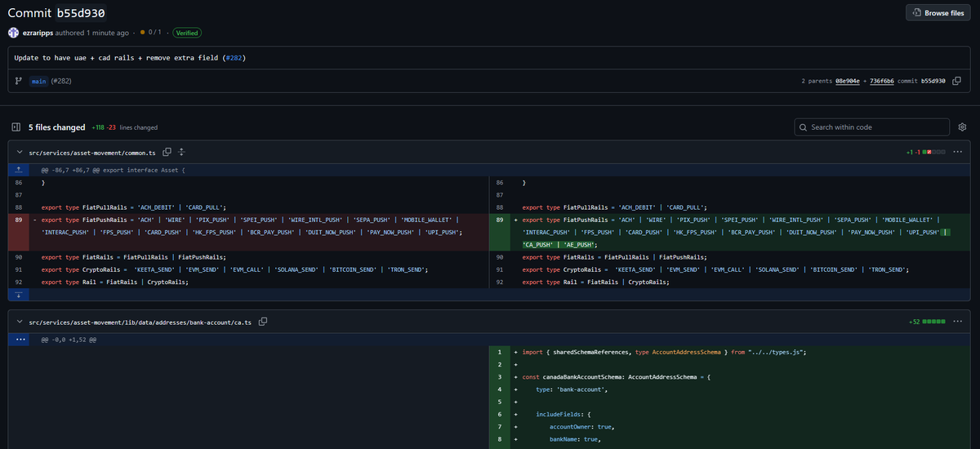Focus the Search within code field
The height and width of the screenshot is (449, 980).
point(872,127)
